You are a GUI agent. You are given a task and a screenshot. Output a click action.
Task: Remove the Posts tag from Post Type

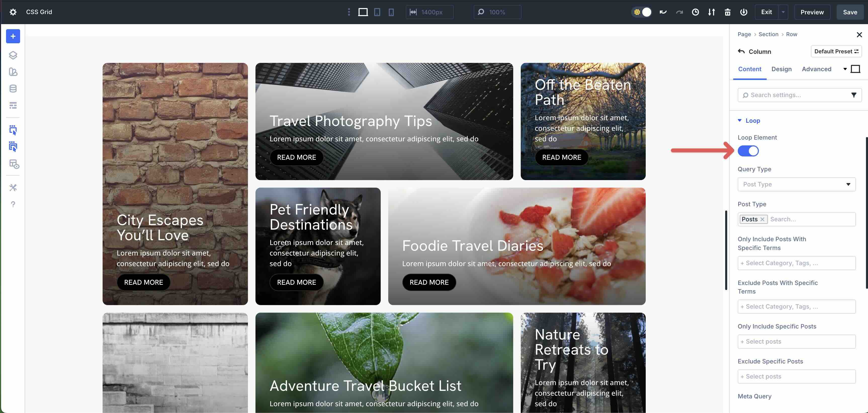763,219
